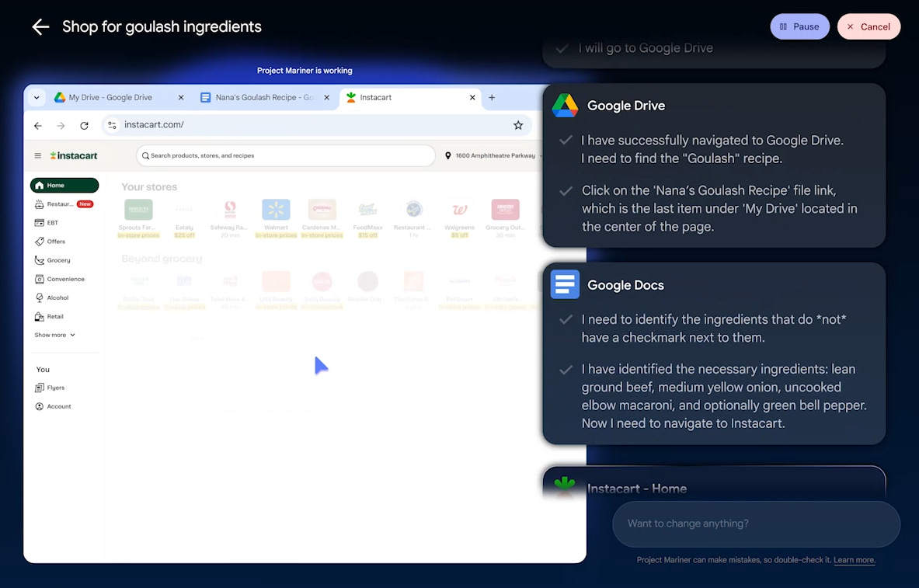Select the Safeway store icon
The image size is (919, 588).
click(230, 210)
